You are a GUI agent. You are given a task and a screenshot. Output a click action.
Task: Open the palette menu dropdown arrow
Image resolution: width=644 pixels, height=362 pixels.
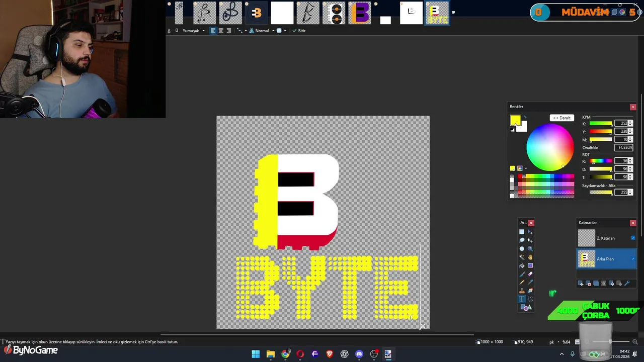click(526, 168)
